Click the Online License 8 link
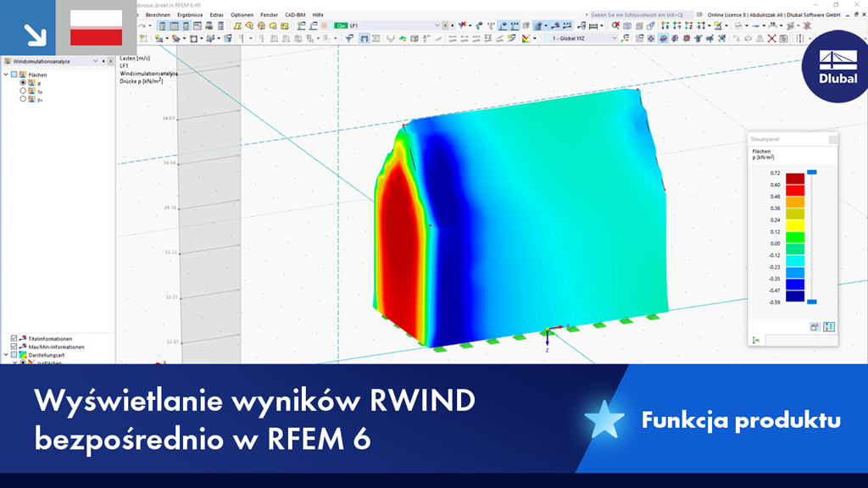 click(727, 14)
